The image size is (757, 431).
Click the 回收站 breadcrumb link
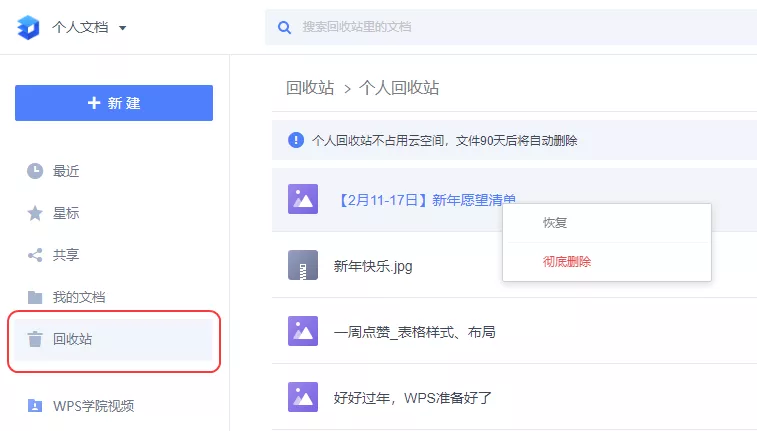pyautogui.click(x=310, y=88)
